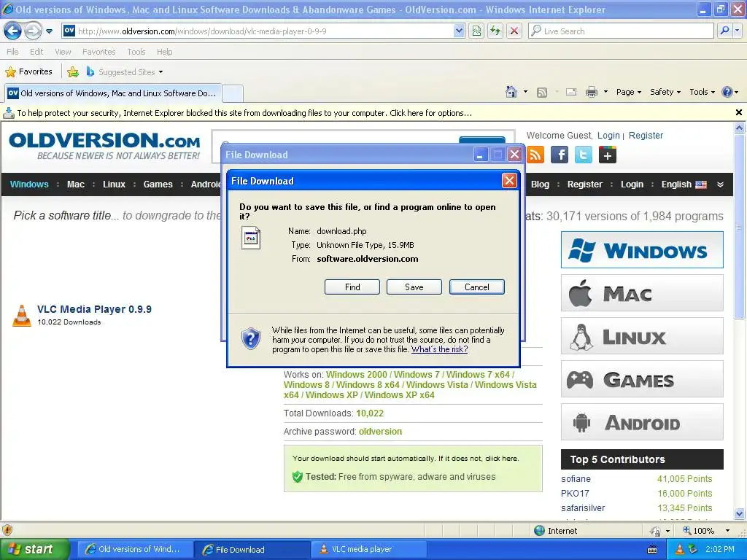Screen dimensions: 747x560
Task: Expand the address bar history dropdown
Action: pyautogui.click(x=459, y=31)
